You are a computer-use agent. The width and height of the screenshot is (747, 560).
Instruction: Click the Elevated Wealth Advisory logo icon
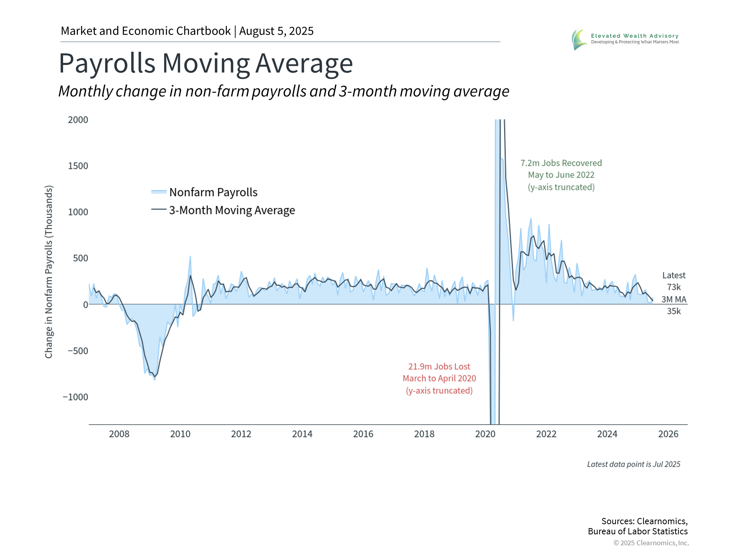point(579,39)
